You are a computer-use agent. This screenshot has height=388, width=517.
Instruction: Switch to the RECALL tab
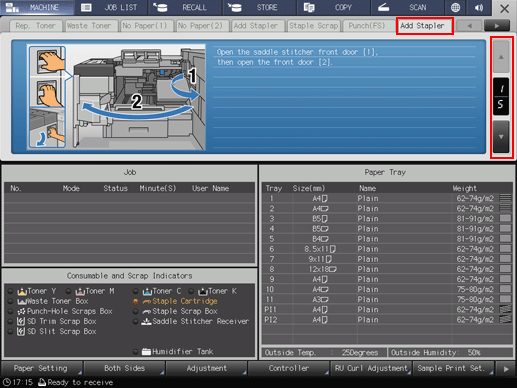coord(185,7)
